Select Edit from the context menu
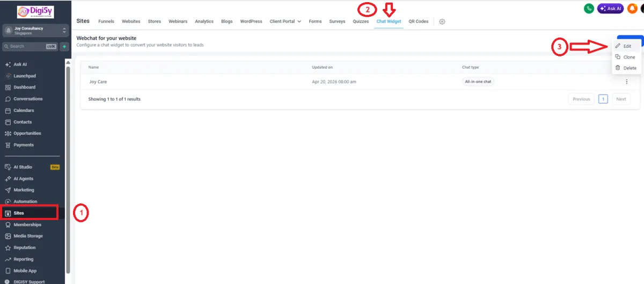 click(626, 46)
